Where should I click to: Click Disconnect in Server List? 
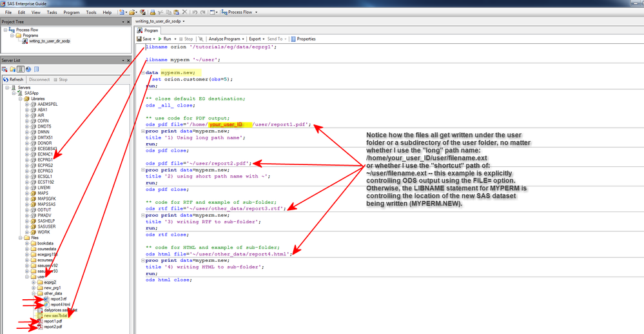coord(39,79)
